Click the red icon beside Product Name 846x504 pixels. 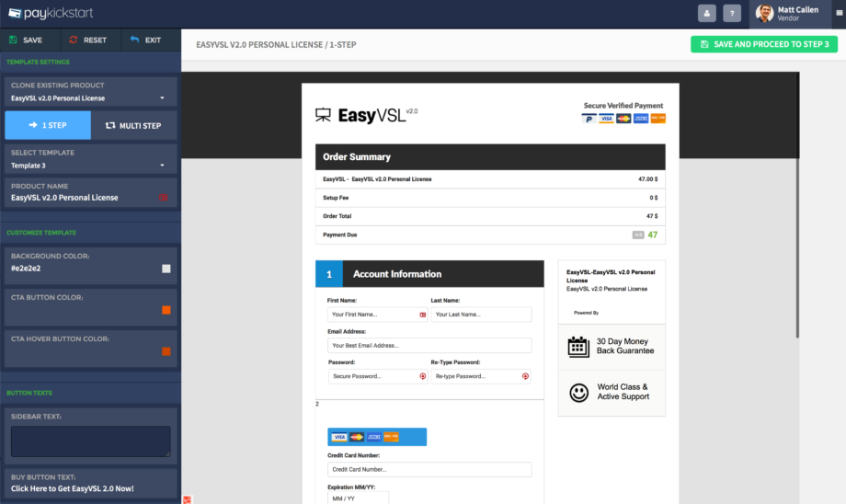click(x=163, y=198)
